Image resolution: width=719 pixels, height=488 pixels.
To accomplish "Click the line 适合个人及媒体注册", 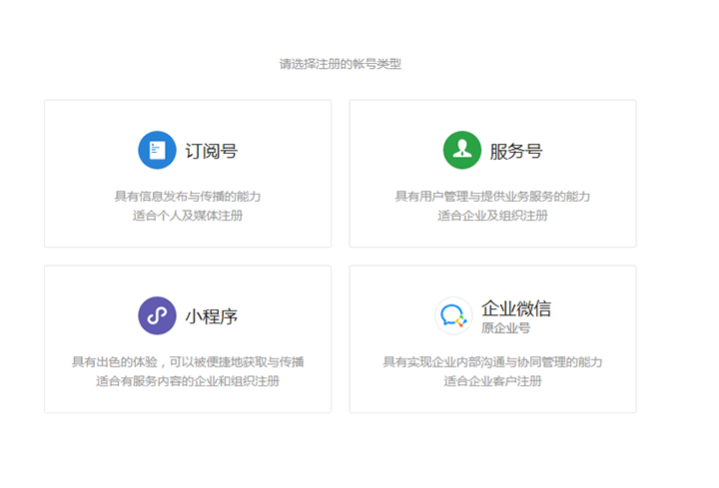I will tap(188, 216).
